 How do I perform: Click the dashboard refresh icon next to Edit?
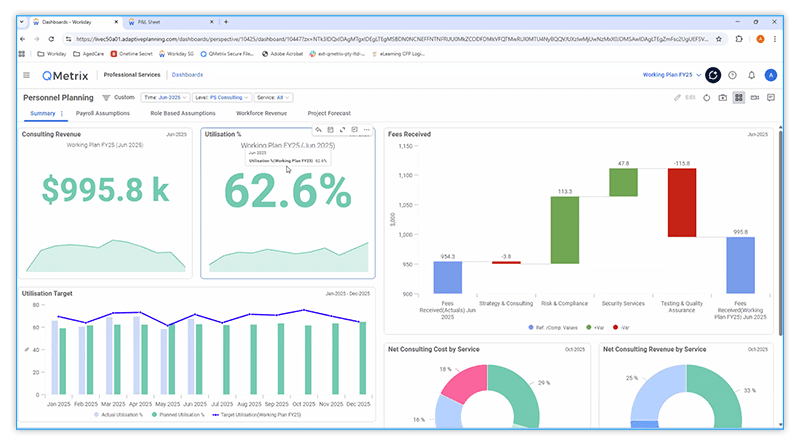[x=706, y=98]
